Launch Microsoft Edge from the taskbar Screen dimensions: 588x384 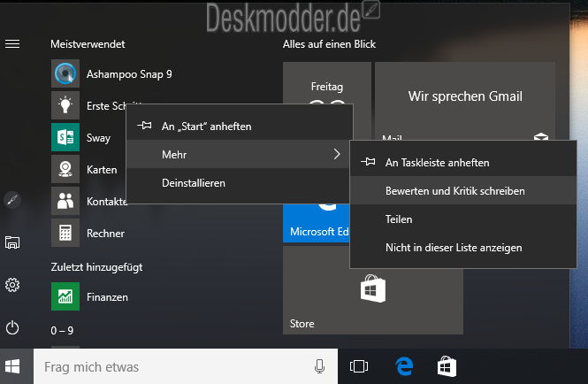(x=404, y=366)
